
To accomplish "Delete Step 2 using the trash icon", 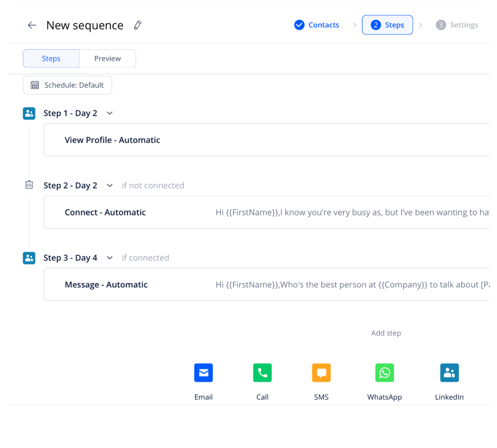I will 29,185.
